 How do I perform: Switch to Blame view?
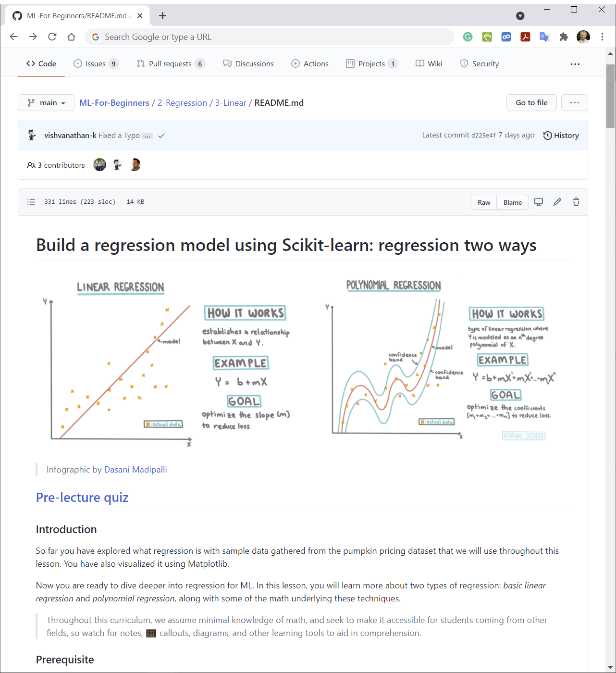512,202
